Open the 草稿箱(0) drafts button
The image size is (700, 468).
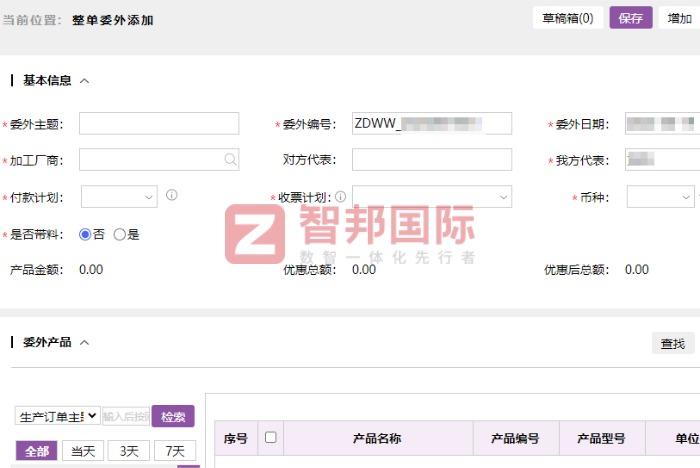(568, 18)
